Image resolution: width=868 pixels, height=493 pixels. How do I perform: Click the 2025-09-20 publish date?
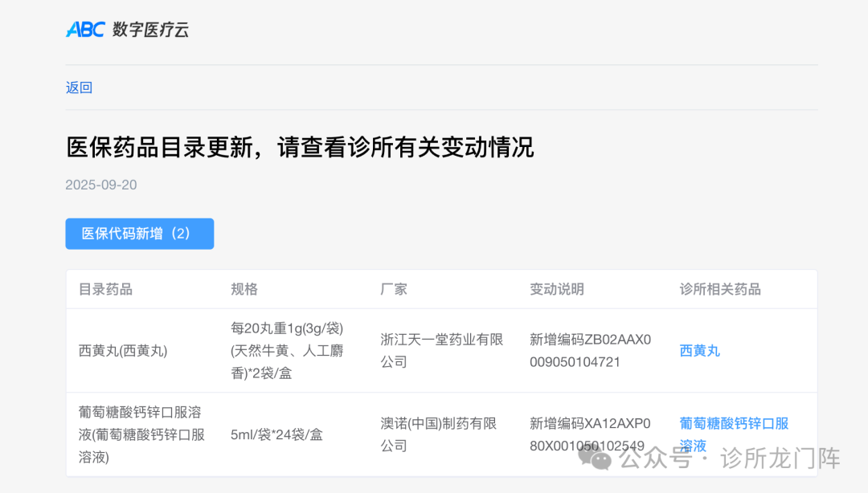[101, 185]
